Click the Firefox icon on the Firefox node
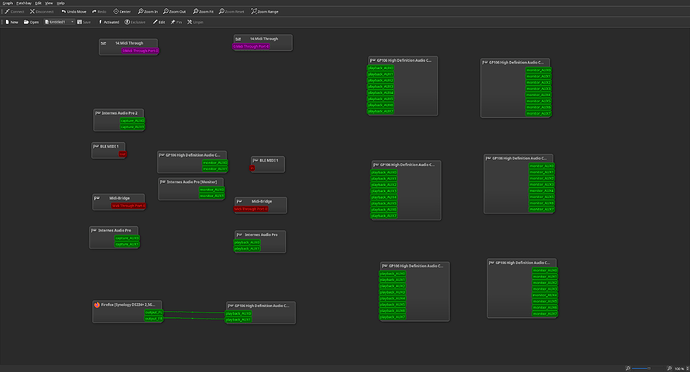The height and width of the screenshot is (372, 690). click(x=97, y=305)
